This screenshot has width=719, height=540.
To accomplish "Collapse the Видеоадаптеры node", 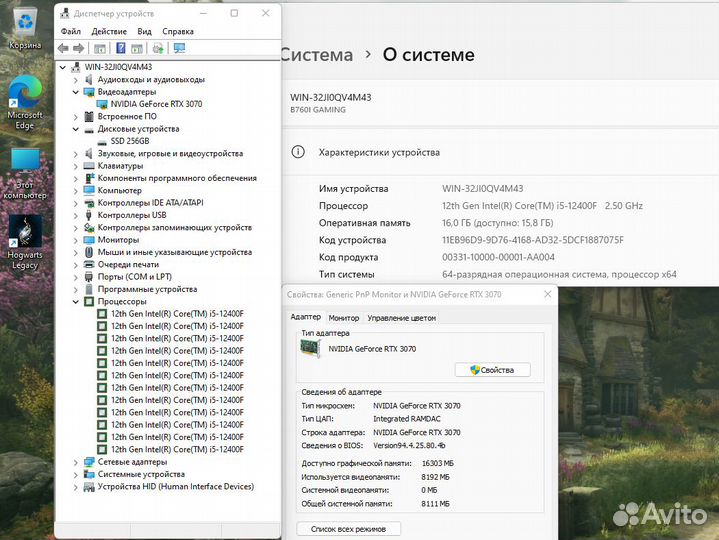I will tap(76, 92).
